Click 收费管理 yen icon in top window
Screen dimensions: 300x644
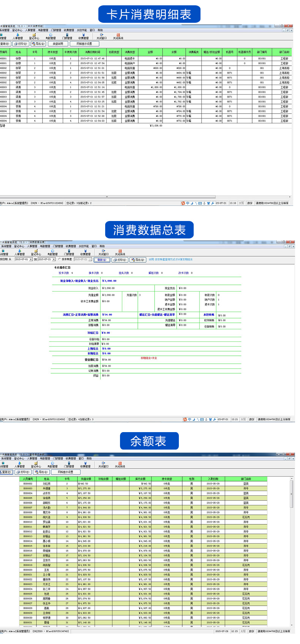point(84,36)
